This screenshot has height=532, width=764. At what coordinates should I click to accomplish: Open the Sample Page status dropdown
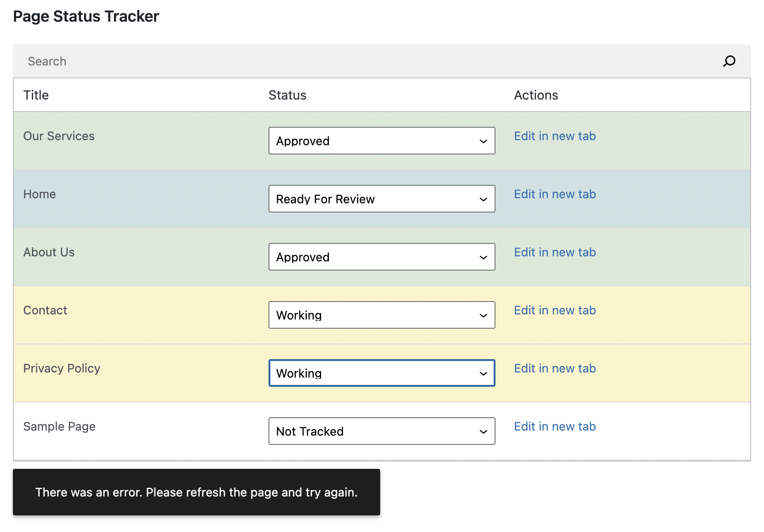(x=382, y=431)
